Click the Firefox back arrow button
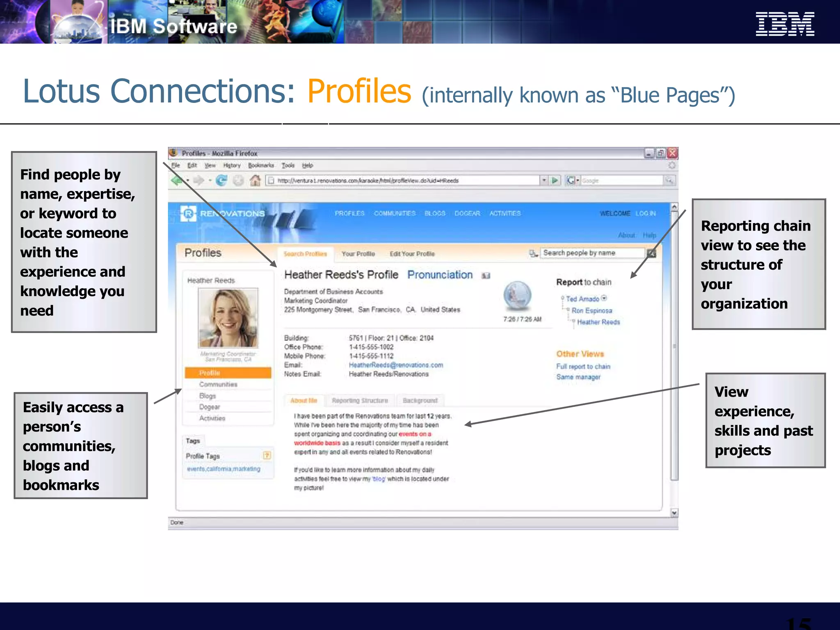 pyautogui.click(x=177, y=180)
